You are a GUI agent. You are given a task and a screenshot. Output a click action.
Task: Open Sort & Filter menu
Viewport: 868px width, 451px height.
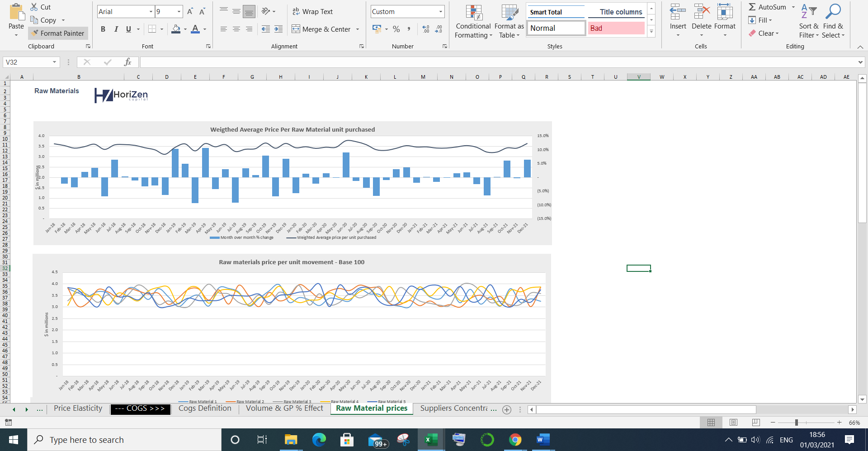click(809, 21)
